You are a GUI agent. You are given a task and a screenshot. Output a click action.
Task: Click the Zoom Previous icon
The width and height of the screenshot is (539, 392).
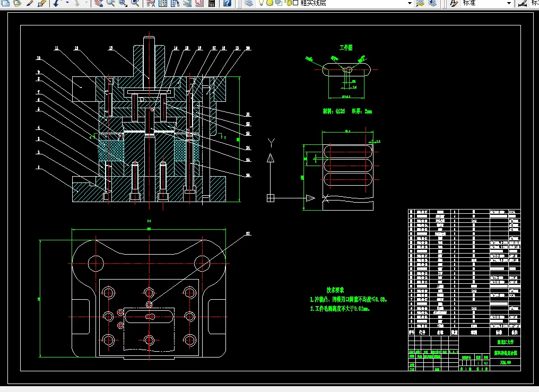click(135, 3)
